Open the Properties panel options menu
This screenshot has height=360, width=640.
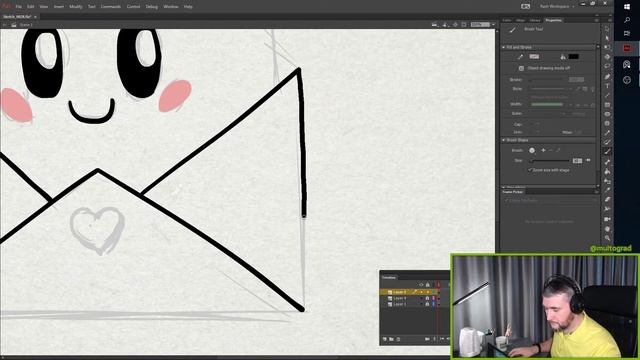pyautogui.click(x=596, y=20)
